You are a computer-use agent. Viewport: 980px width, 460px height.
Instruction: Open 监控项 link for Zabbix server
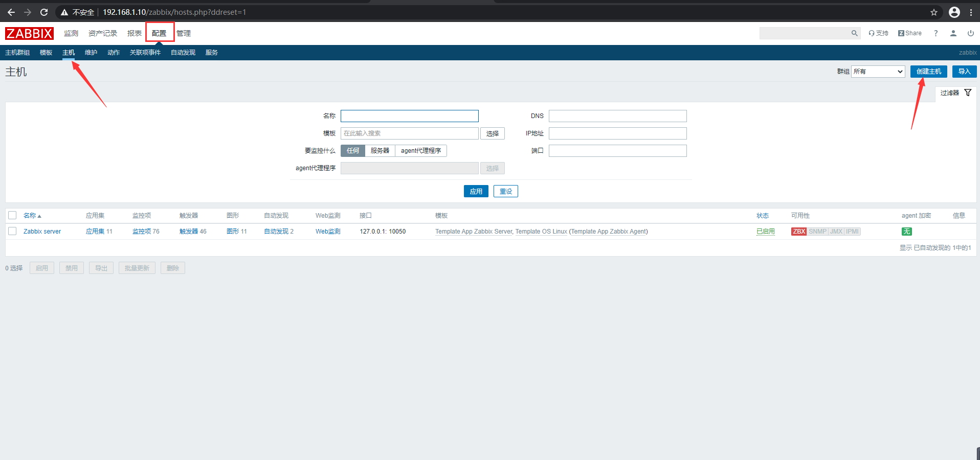142,232
